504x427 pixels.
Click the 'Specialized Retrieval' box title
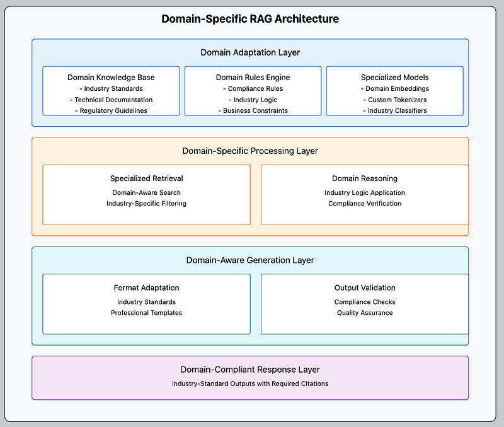147,178
